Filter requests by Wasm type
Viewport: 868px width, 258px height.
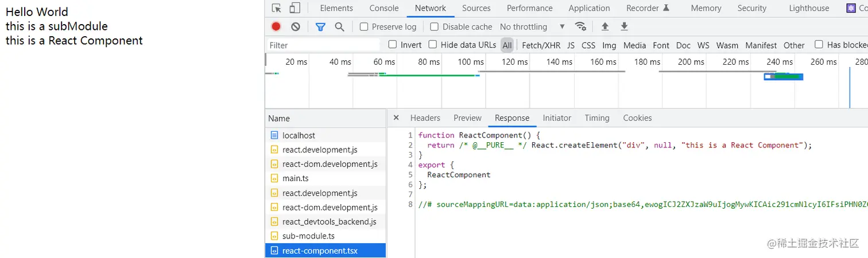point(727,45)
